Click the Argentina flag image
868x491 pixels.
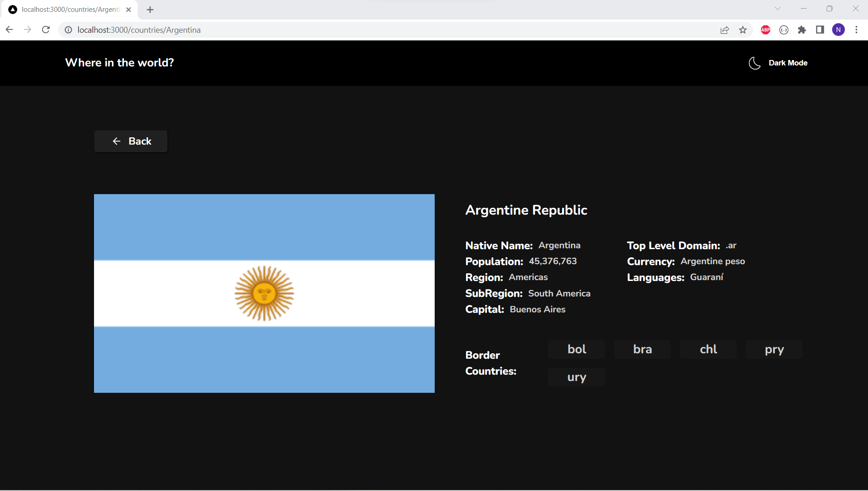(x=264, y=293)
